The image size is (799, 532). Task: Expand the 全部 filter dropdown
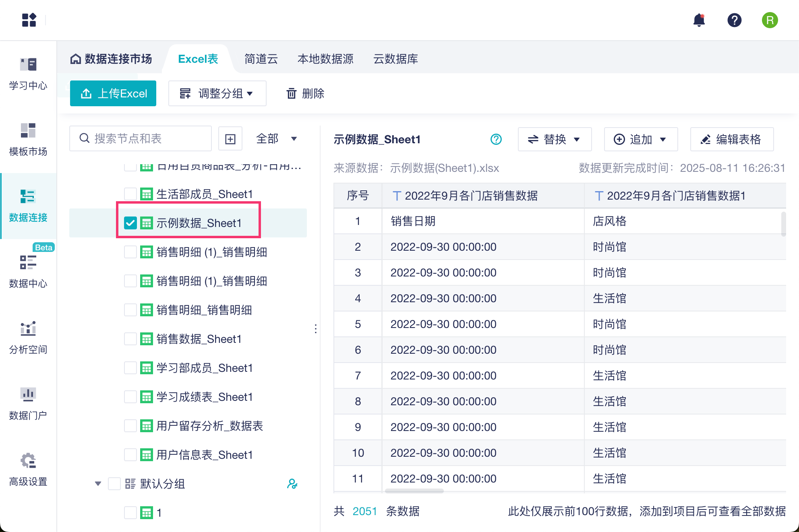(277, 139)
